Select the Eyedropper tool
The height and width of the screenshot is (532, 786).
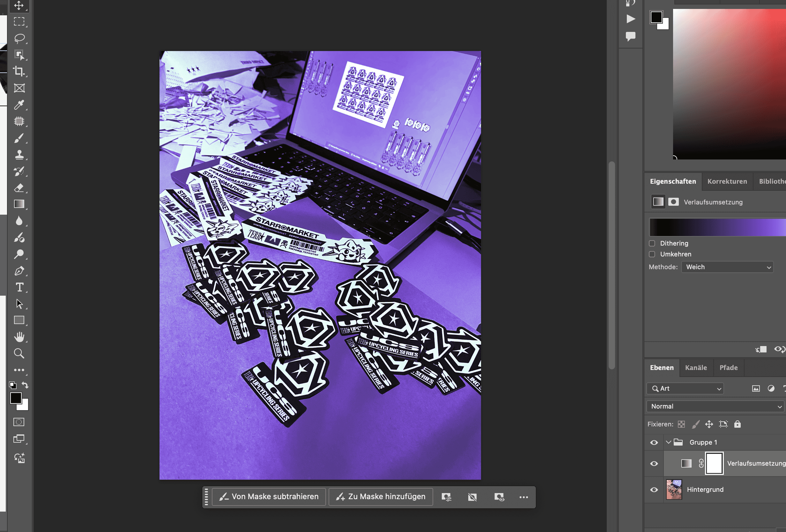pyautogui.click(x=19, y=105)
